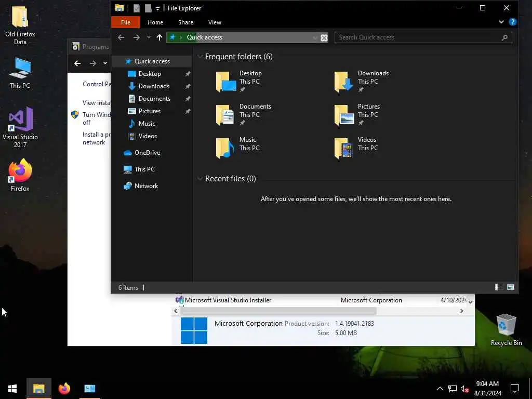Open Old Firefox Data desktop folder

click(x=20, y=25)
